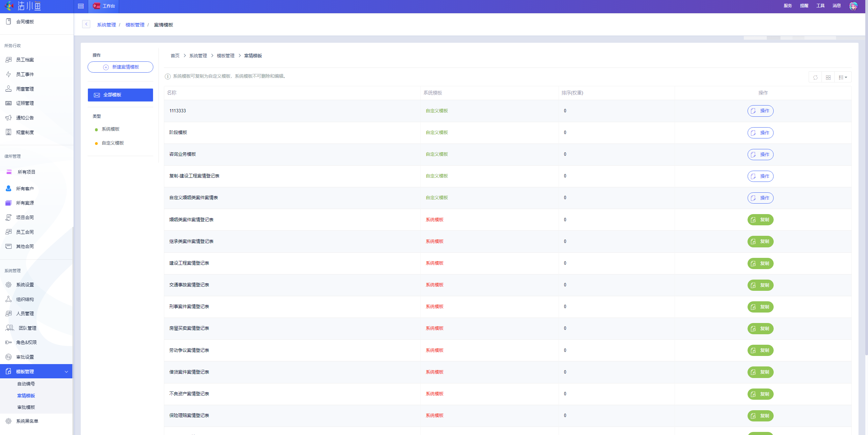The height and width of the screenshot is (435, 868).
Task: Open the 工作台 tab
Action: point(104,6)
